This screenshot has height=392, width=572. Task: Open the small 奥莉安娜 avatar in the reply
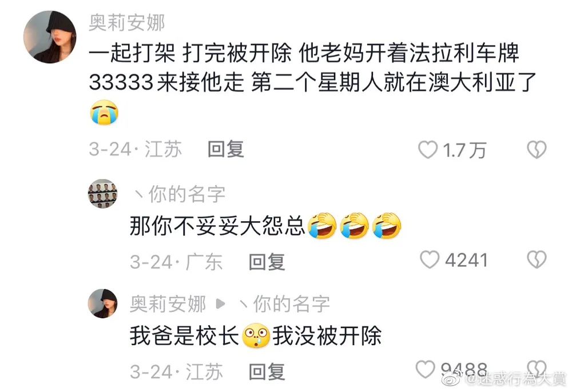click(103, 304)
